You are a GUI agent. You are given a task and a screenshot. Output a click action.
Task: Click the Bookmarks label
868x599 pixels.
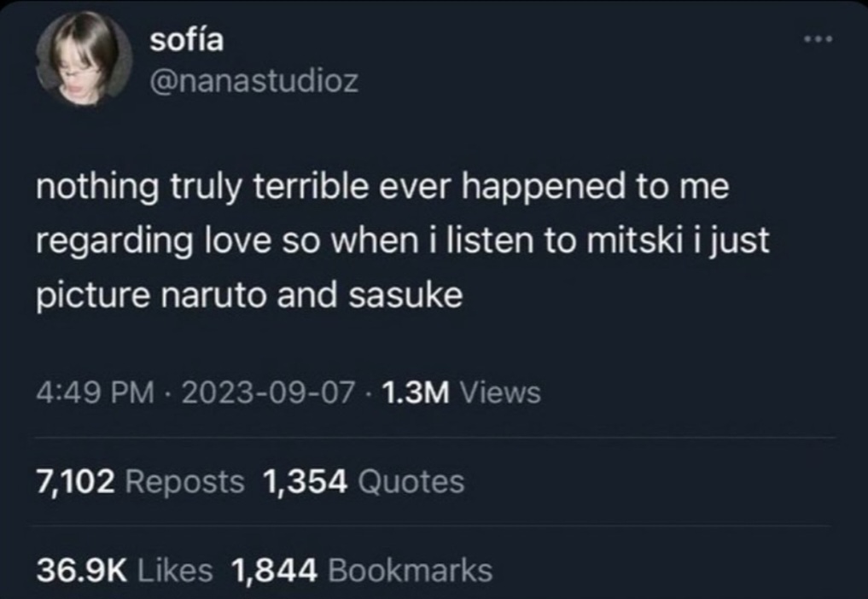pos(410,569)
